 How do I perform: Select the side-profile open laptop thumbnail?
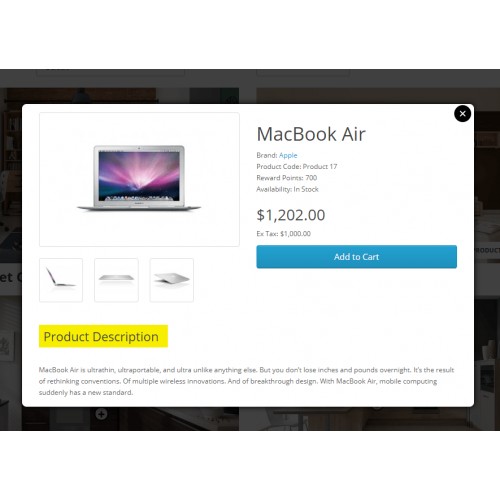[61, 280]
